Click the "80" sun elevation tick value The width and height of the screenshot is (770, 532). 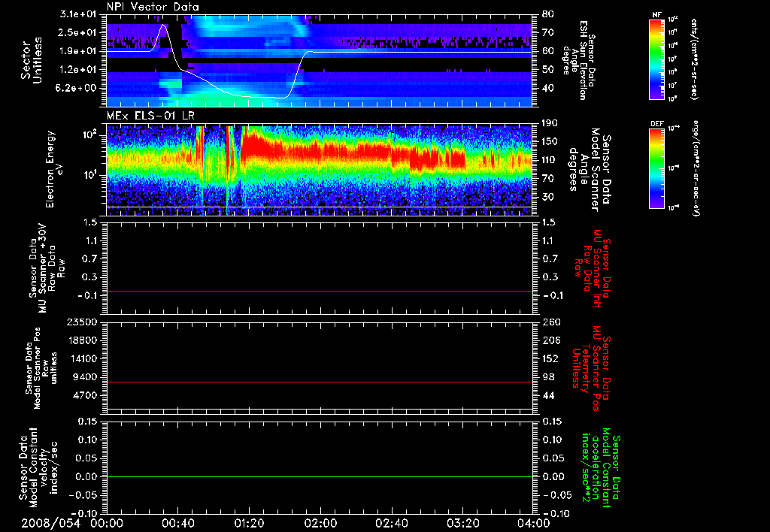548,14
